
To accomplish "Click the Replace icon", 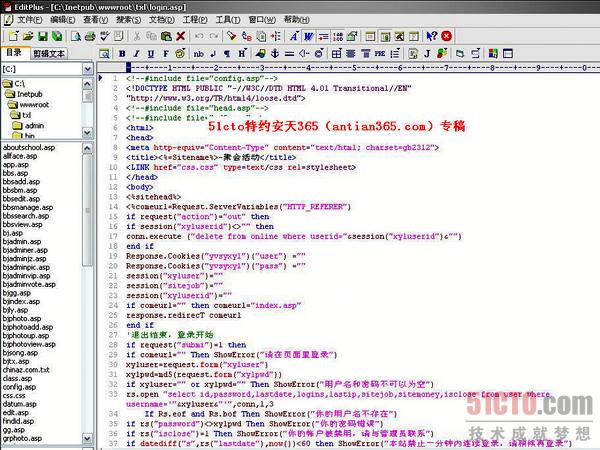I will click(x=246, y=36).
